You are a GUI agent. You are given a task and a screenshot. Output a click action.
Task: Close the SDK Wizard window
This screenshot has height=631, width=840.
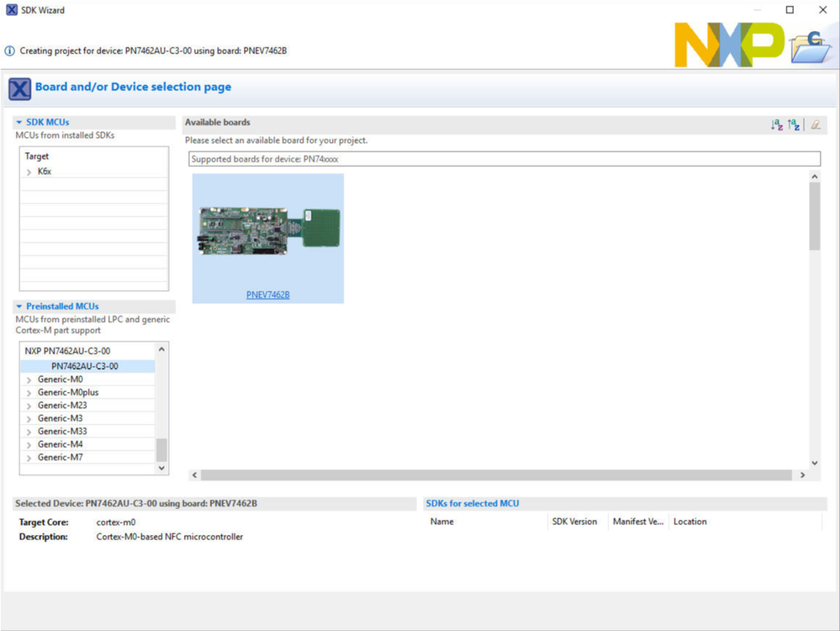click(x=823, y=9)
